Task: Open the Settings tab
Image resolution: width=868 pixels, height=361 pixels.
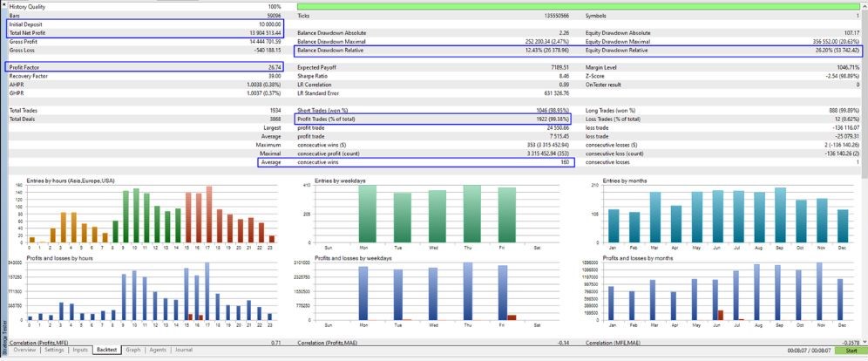Action: tap(54, 350)
